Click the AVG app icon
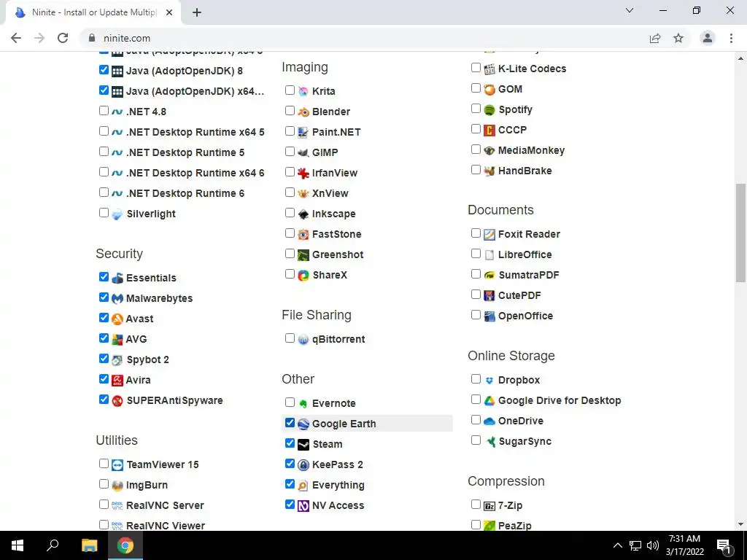Image resolution: width=747 pixels, height=560 pixels. 117,340
